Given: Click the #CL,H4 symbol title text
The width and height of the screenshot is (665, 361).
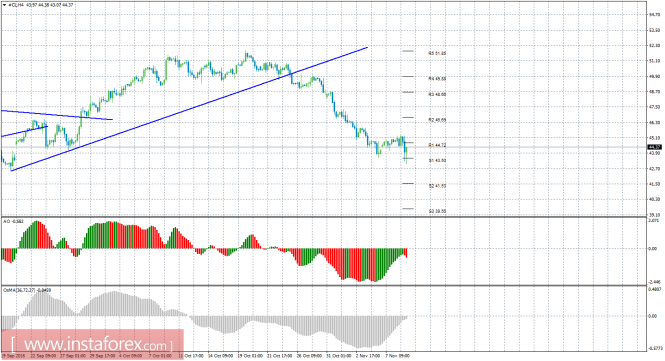Looking at the screenshot, I should point(16,5).
